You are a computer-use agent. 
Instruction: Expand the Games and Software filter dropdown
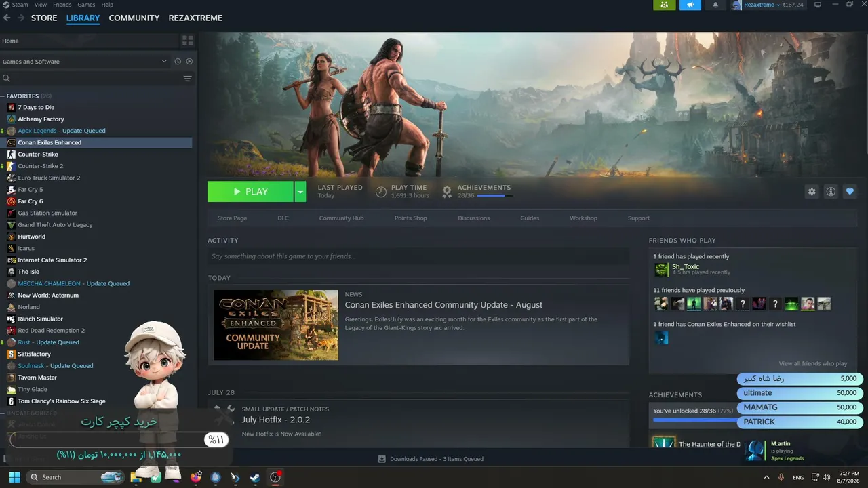[164, 62]
